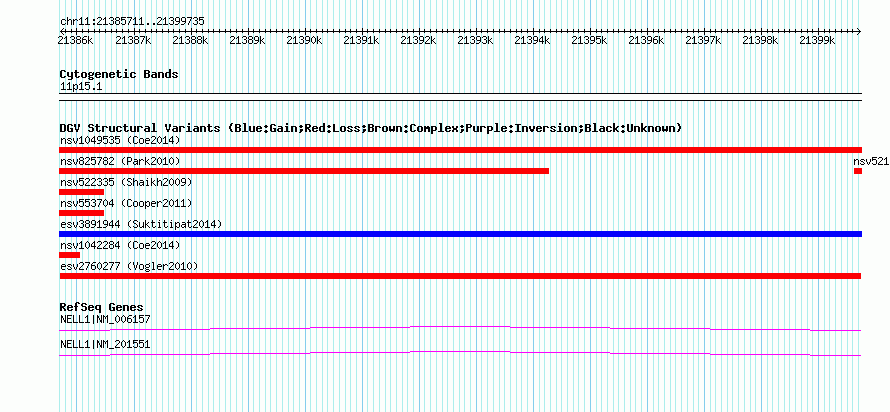The height and width of the screenshot is (412, 890).
Task: Click the magenta NELL1 NM_201551 transcript line
Action: pos(460,354)
